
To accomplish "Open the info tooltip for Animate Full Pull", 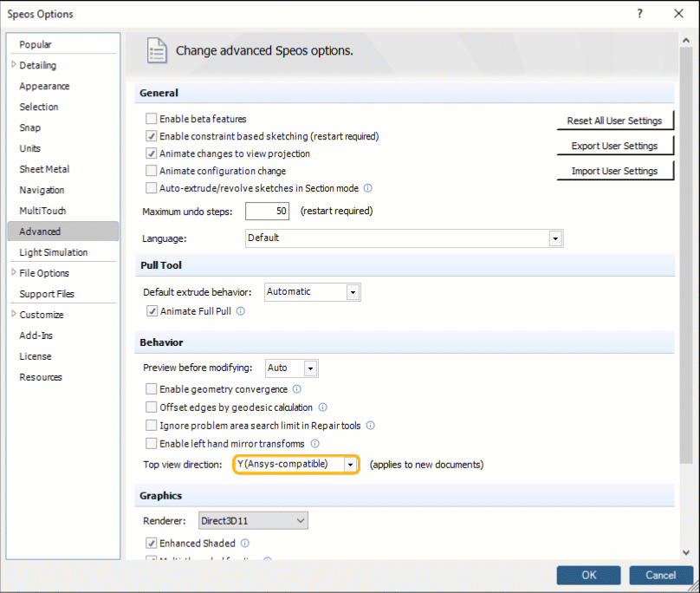I will coord(241,311).
